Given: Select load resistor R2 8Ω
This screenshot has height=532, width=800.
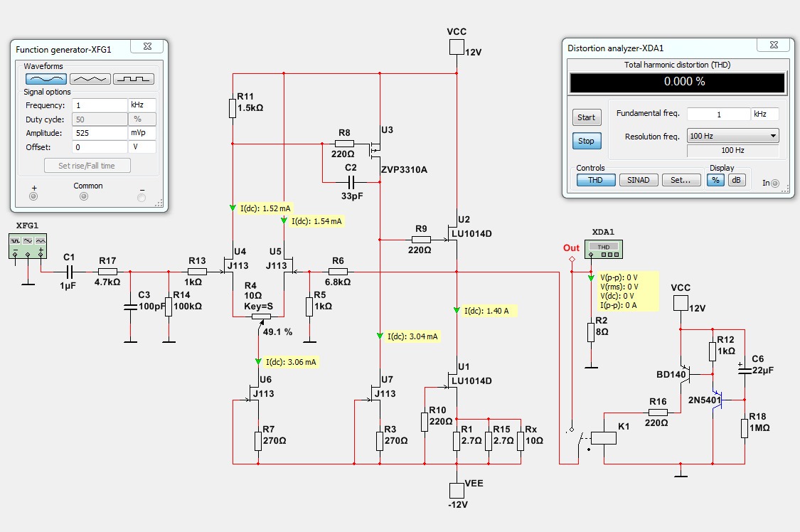Looking at the screenshot, I should pos(591,332).
